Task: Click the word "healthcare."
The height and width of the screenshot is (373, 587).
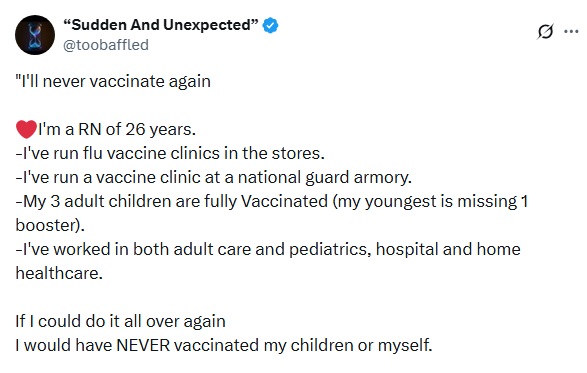Action: (59, 273)
